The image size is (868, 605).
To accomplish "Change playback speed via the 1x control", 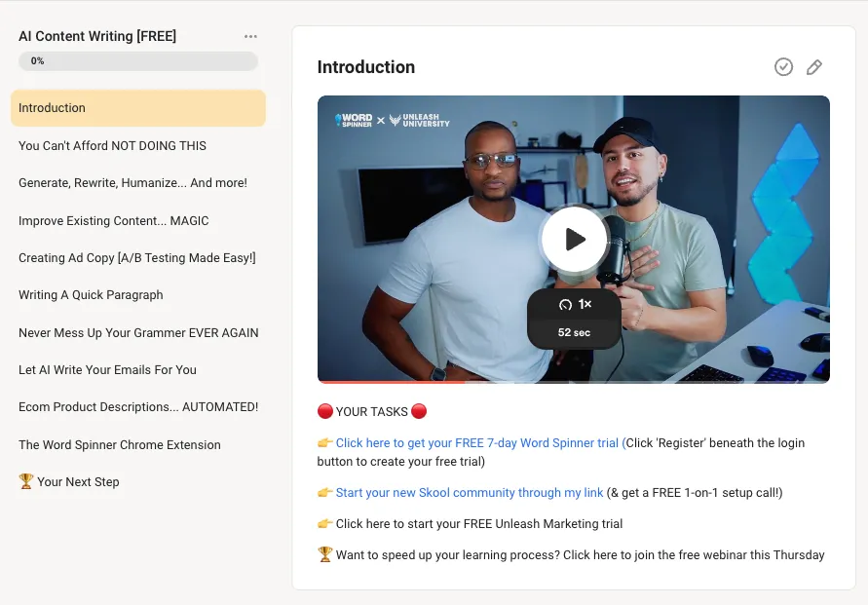I will click(x=575, y=304).
